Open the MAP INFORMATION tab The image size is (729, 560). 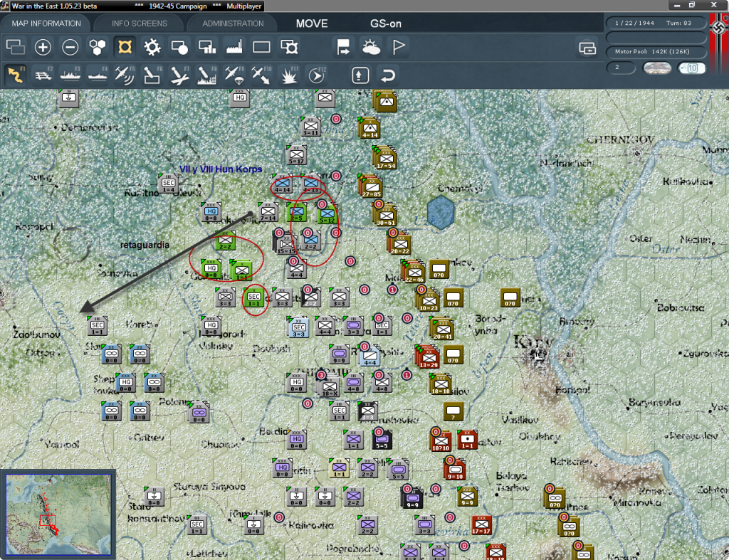click(46, 23)
